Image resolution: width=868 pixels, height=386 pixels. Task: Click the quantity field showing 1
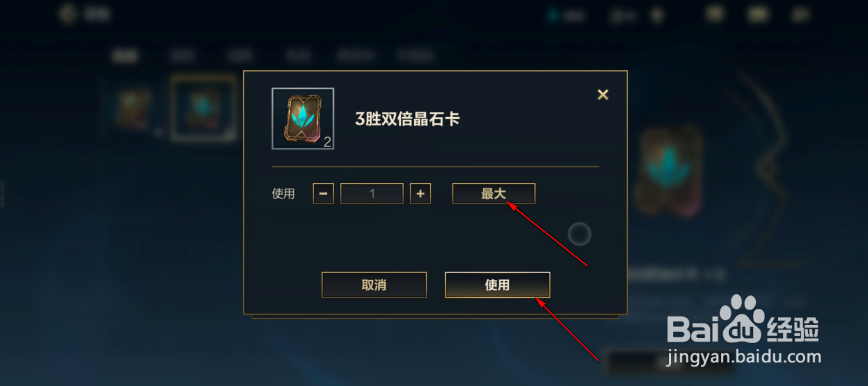click(x=372, y=193)
